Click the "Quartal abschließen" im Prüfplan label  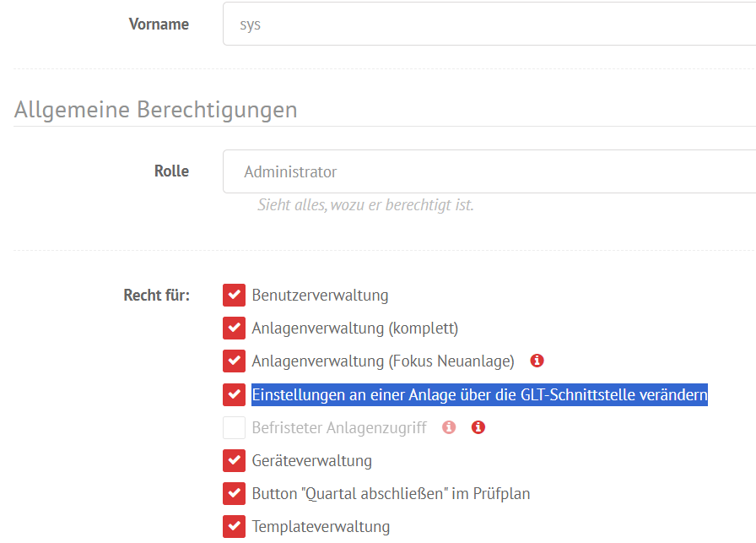pyautogui.click(x=391, y=493)
